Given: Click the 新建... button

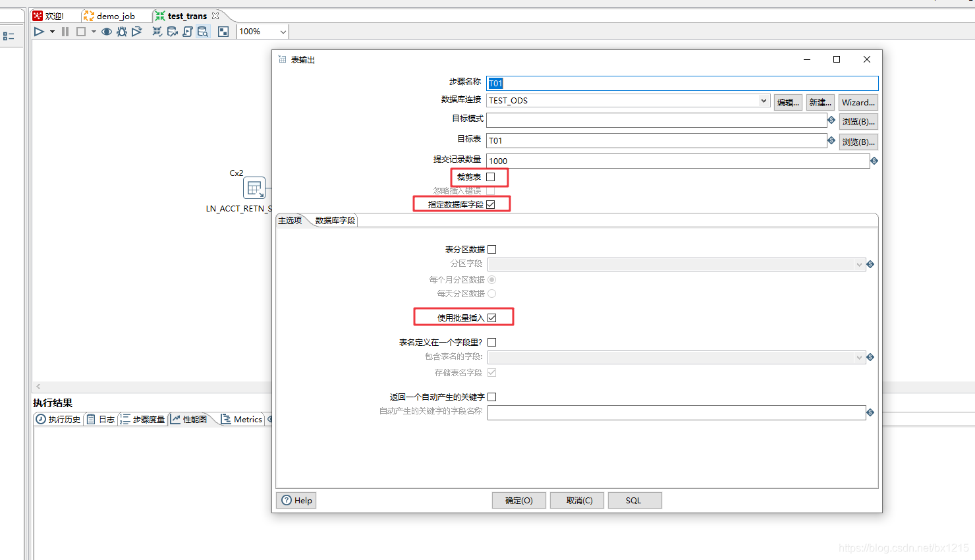Looking at the screenshot, I should click(x=820, y=102).
